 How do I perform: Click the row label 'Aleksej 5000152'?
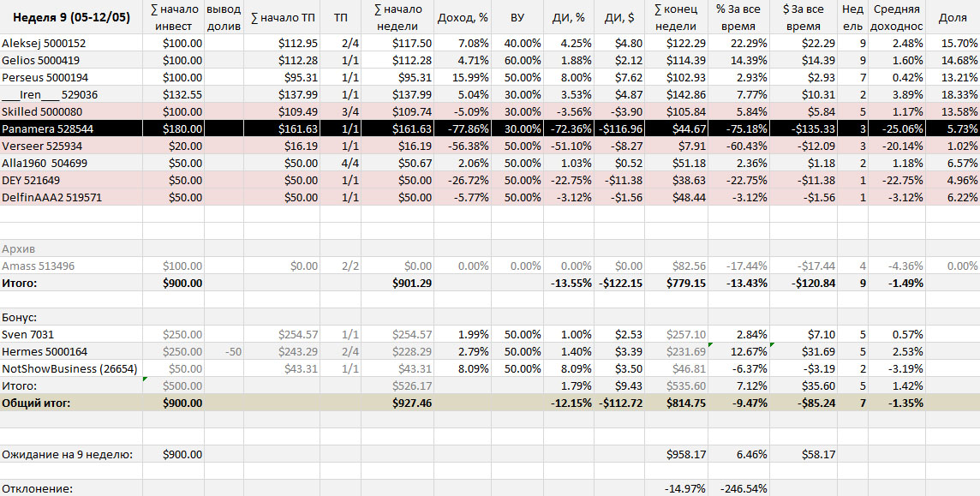point(71,43)
